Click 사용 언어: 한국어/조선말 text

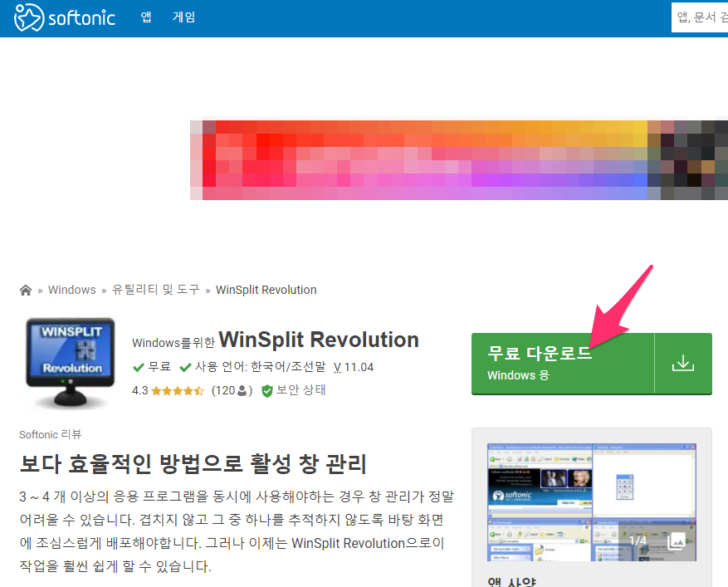260,367
